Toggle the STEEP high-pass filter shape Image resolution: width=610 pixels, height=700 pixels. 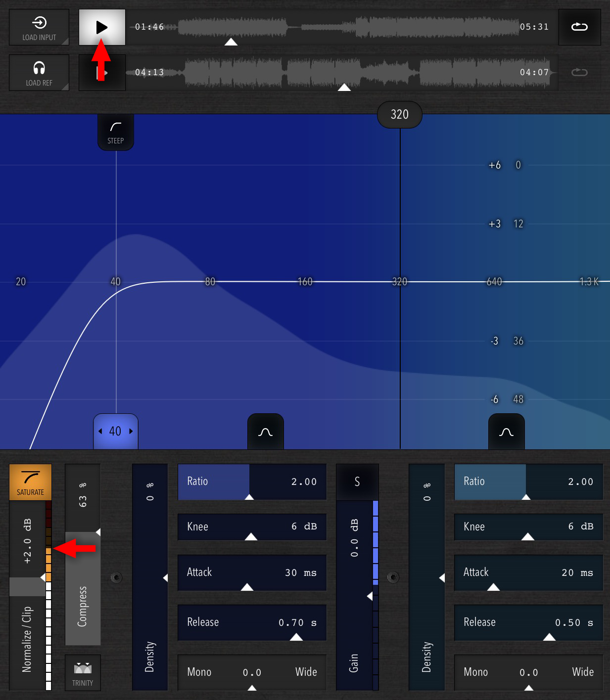click(x=116, y=132)
